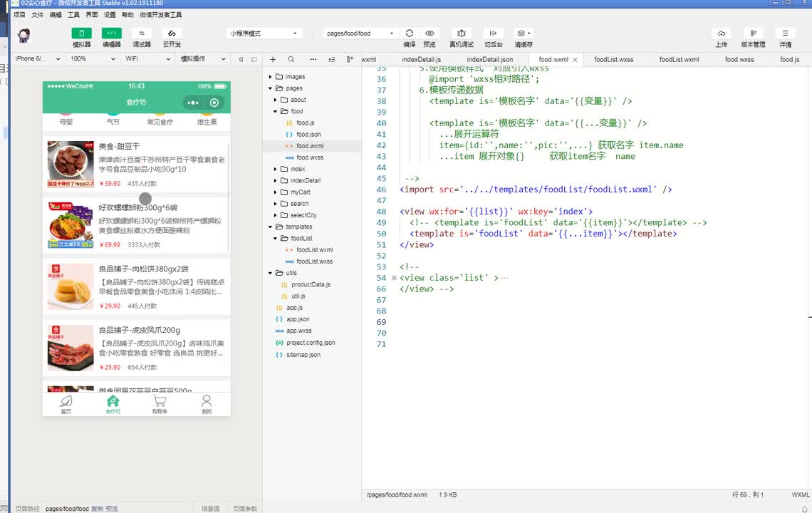Tap the 购物车 tab in the simulator
This screenshot has width=812, height=513.
(x=160, y=405)
